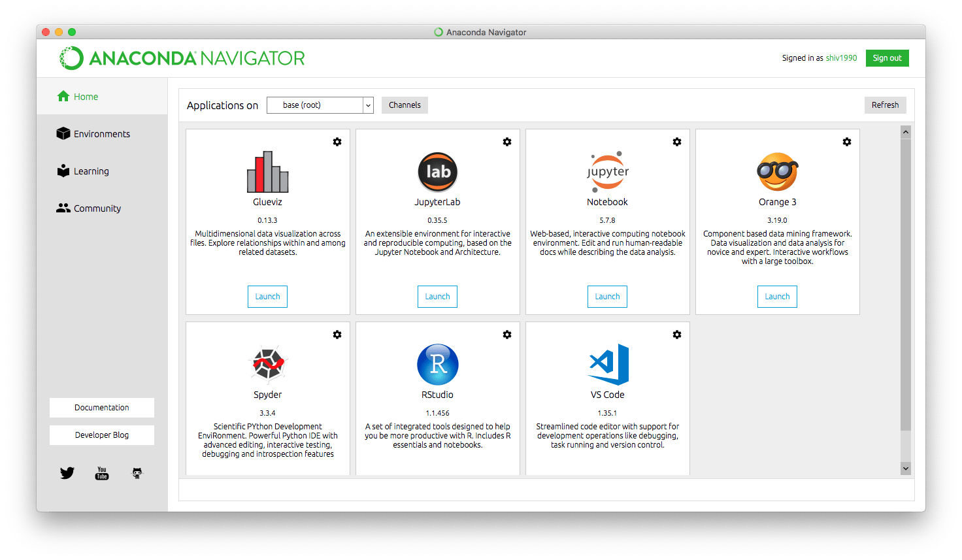
Task: Open settings gear on Spyder card
Action: pos(337,335)
